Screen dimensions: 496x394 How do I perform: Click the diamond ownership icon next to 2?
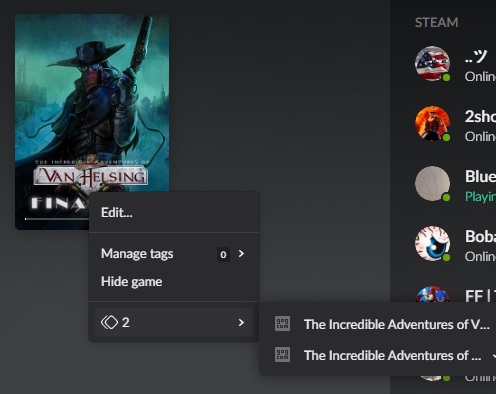click(110, 322)
